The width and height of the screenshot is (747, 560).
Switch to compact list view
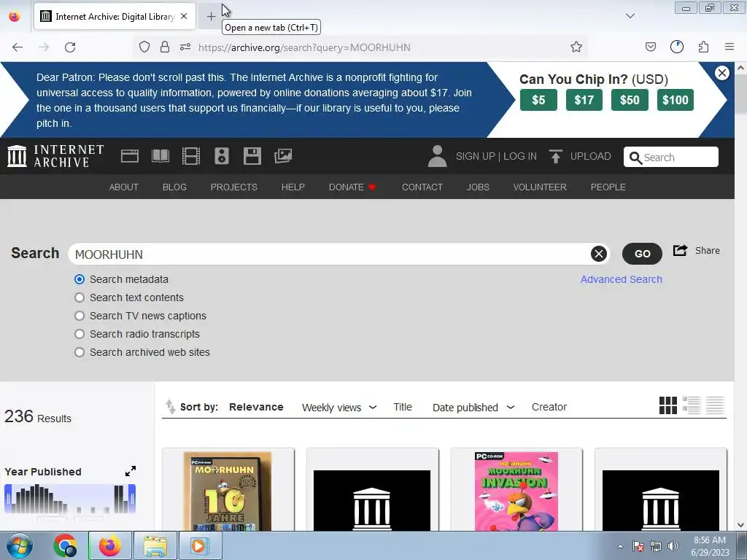pos(715,405)
